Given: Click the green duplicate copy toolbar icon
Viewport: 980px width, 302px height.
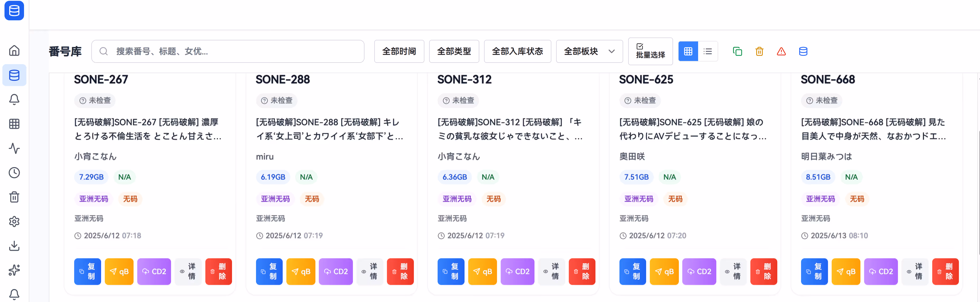Looking at the screenshot, I should (x=737, y=51).
